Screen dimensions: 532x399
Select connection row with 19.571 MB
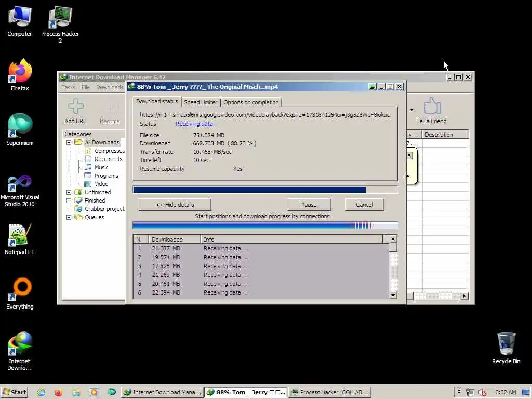tap(261, 258)
